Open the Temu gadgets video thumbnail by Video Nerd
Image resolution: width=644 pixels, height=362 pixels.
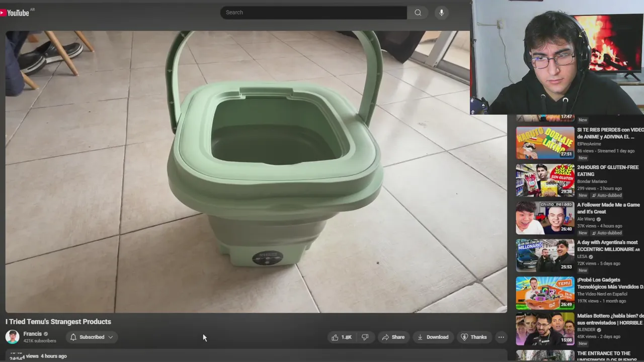(545, 293)
